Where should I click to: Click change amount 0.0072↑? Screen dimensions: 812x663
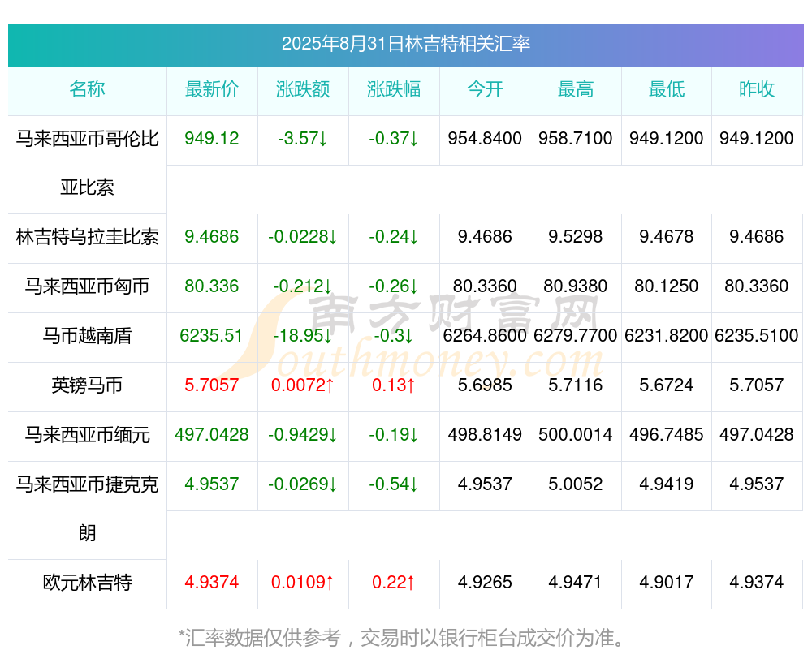point(303,385)
